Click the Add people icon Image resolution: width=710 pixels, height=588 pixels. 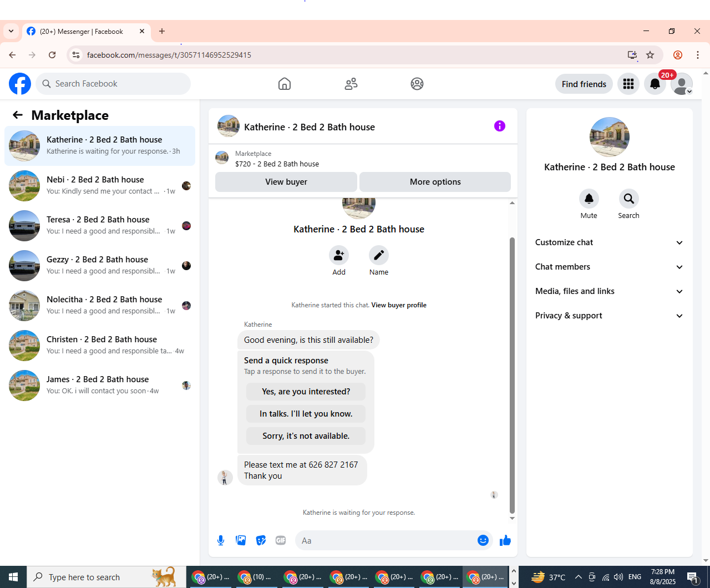tap(339, 255)
